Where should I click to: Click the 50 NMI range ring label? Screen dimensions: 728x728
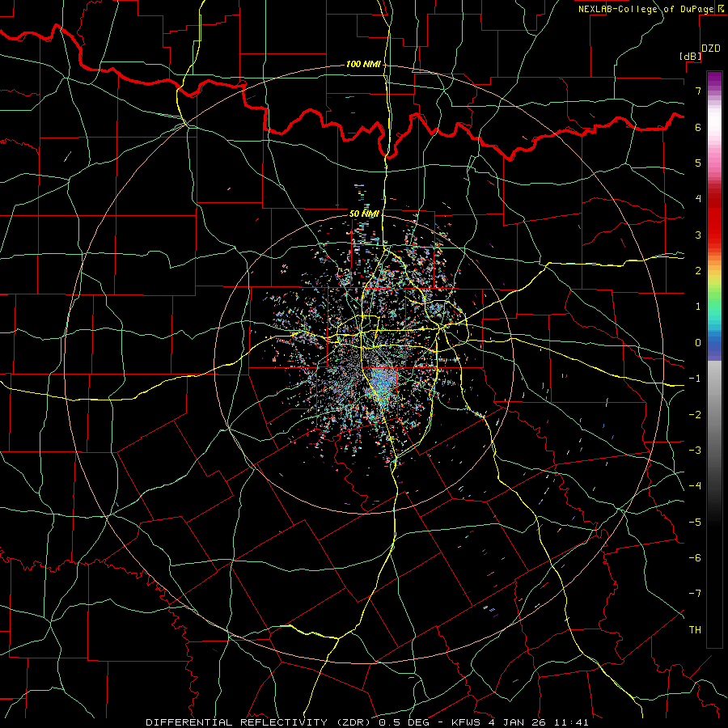tap(365, 214)
